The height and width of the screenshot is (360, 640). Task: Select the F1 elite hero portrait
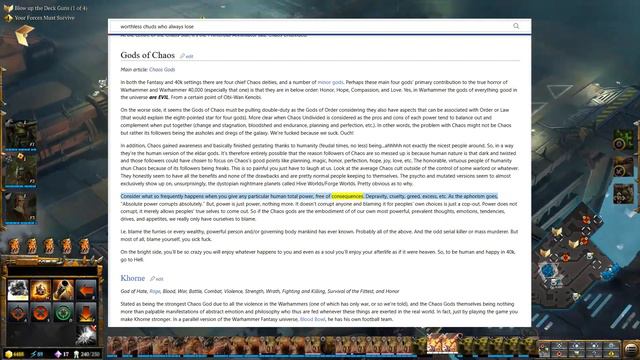20,135
